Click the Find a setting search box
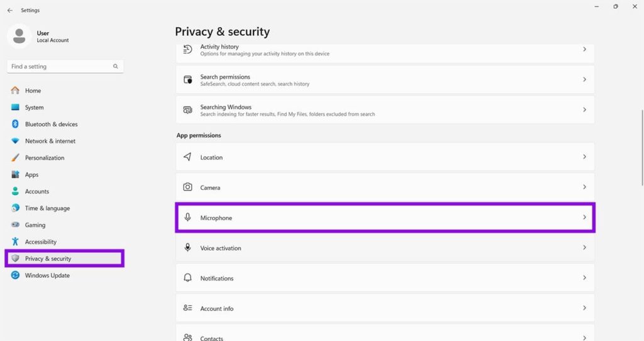Image resolution: width=644 pixels, height=341 pixels. tap(65, 67)
